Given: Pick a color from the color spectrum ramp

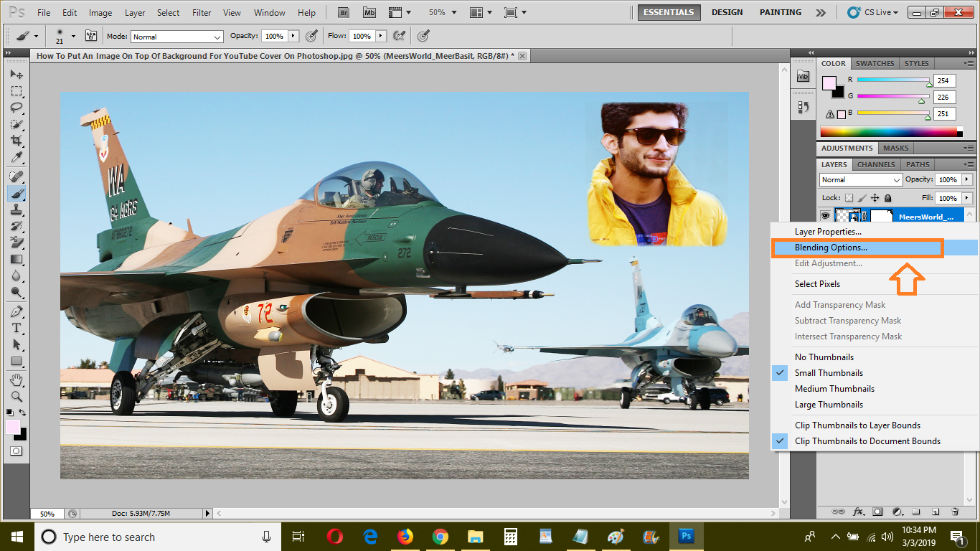Looking at the screenshot, I should pyautogui.click(x=890, y=132).
